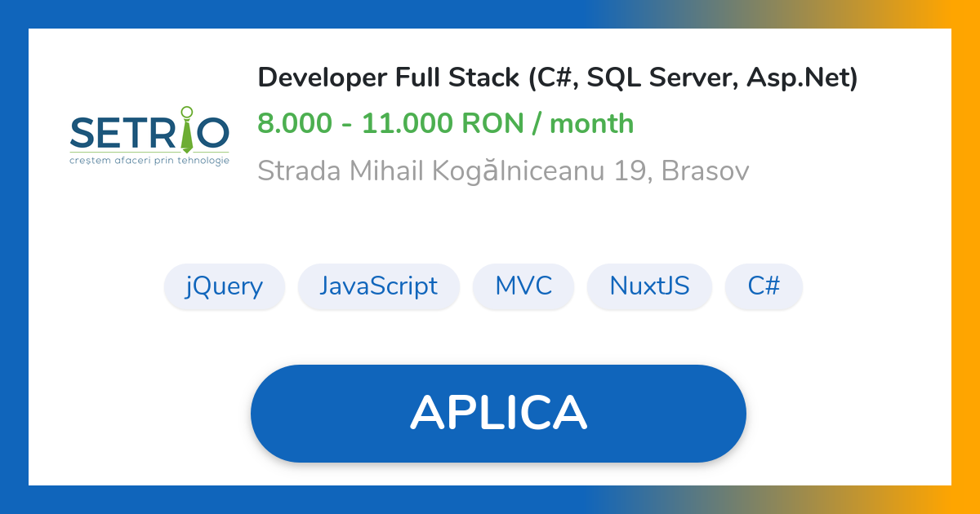
Task: Select the JavaScript skill tag
Action: (x=378, y=286)
